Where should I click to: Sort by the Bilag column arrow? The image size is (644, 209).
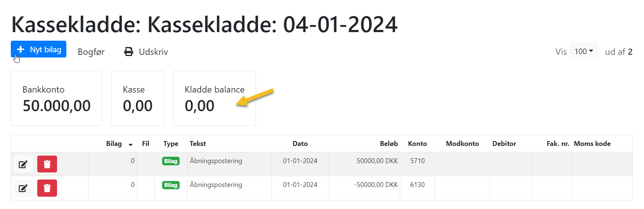pyautogui.click(x=130, y=145)
